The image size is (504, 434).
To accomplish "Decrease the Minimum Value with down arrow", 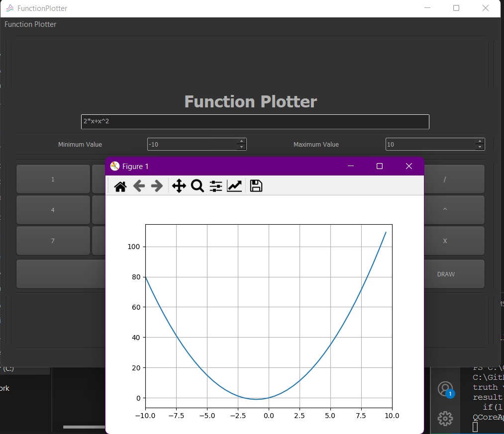I will [242, 147].
